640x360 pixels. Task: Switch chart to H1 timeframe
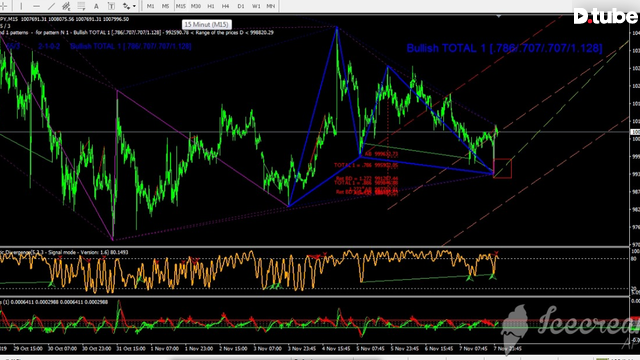click(211, 6)
